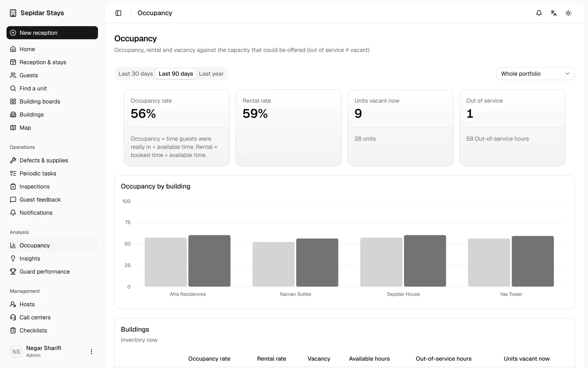This screenshot has width=588, height=368.
Task: Open notifications bell in header
Action: click(x=539, y=13)
